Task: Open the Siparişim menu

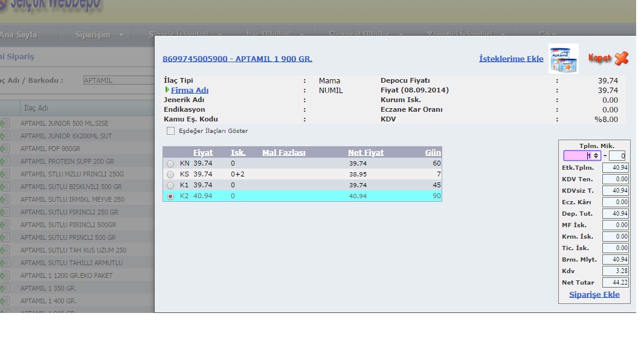Action: pyautogui.click(x=93, y=35)
